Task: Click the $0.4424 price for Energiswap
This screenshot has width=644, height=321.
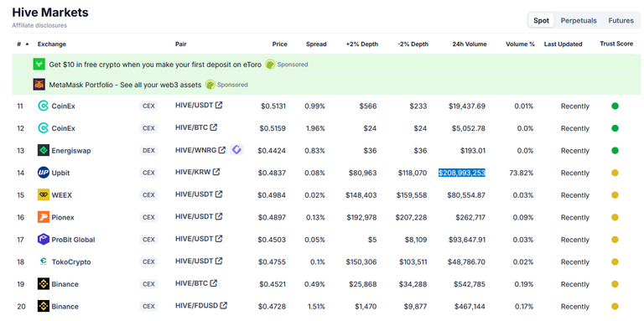Action: 272,151
